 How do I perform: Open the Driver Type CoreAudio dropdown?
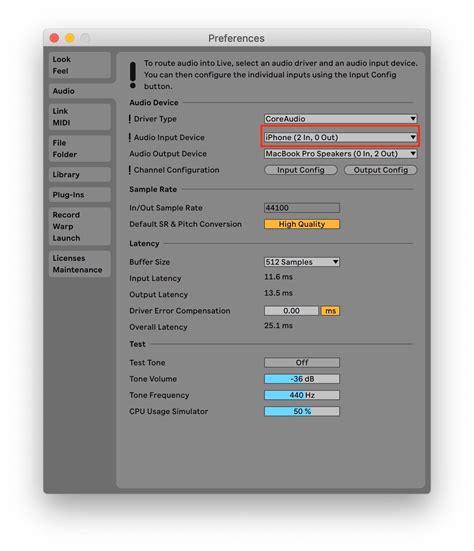(340, 119)
